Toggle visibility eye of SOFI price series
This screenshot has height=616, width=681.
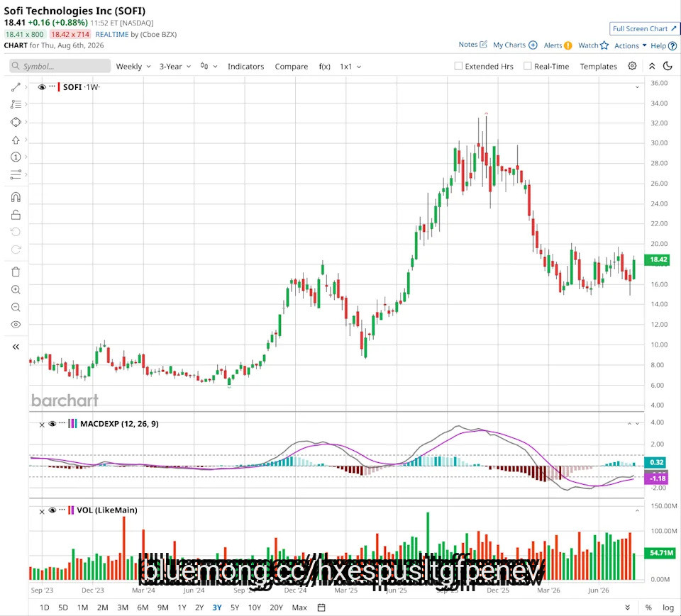[42, 87]
